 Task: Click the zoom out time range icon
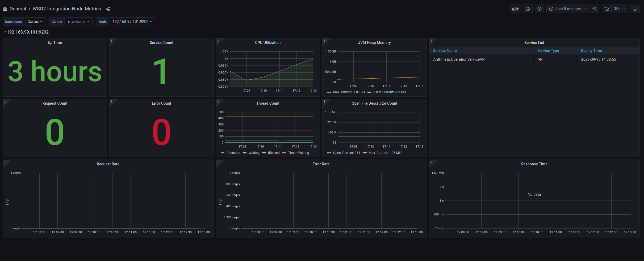coord(595,9)
